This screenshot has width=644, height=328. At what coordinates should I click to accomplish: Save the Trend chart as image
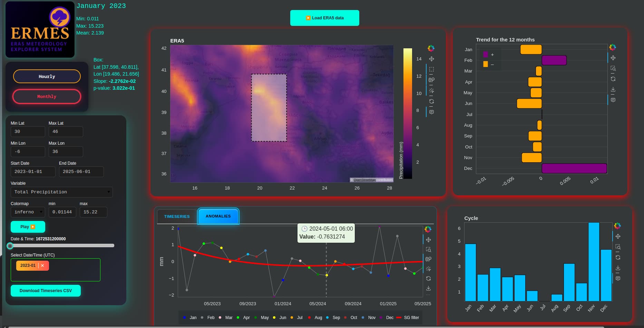click(x=613, y=90)
